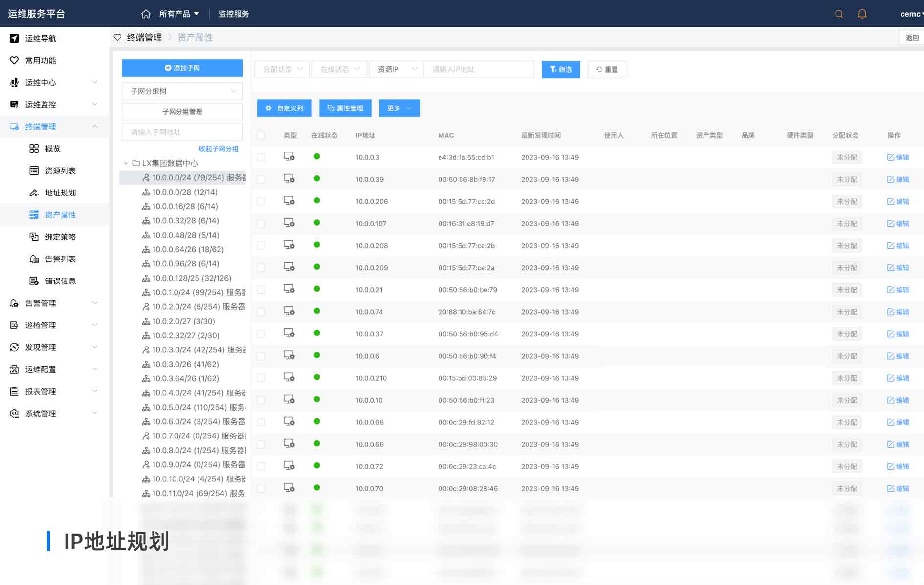Open 运维配置 in sidebar

click(x=54, y=369)
